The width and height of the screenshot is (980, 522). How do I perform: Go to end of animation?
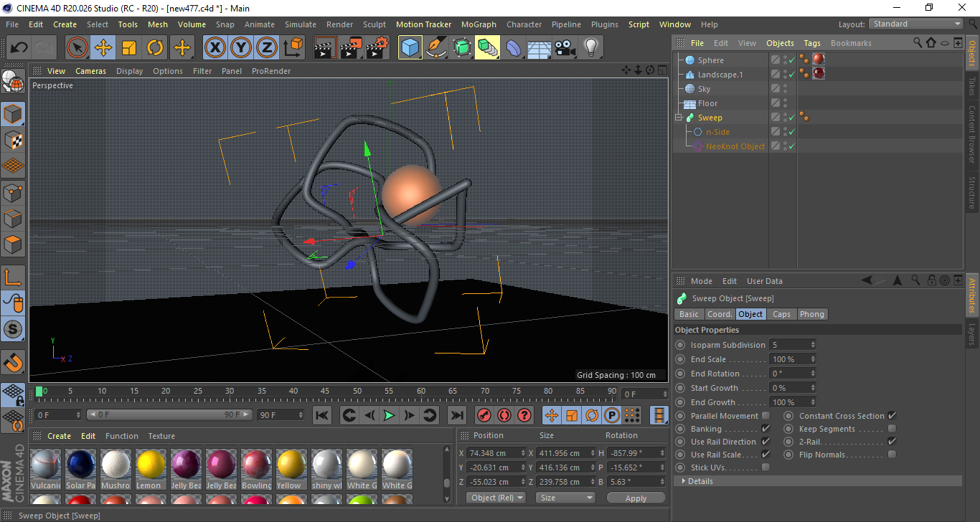[456, 415]
